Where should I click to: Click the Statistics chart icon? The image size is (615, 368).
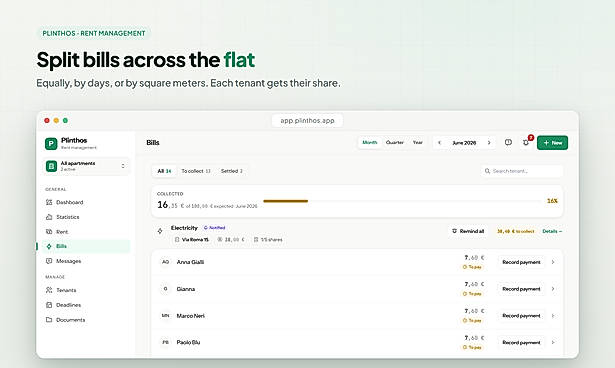coord(49,217)
